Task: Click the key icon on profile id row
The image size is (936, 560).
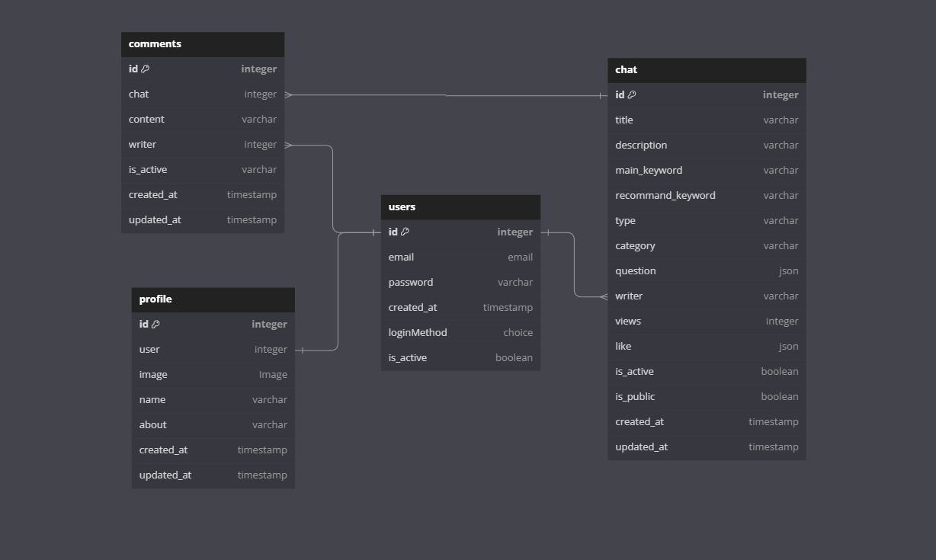Action: tap(154, 324)
